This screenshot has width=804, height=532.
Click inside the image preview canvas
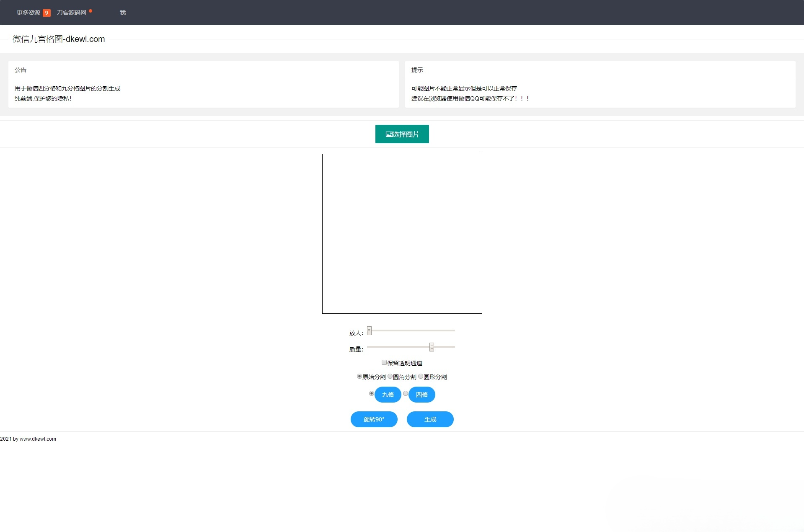402,234
